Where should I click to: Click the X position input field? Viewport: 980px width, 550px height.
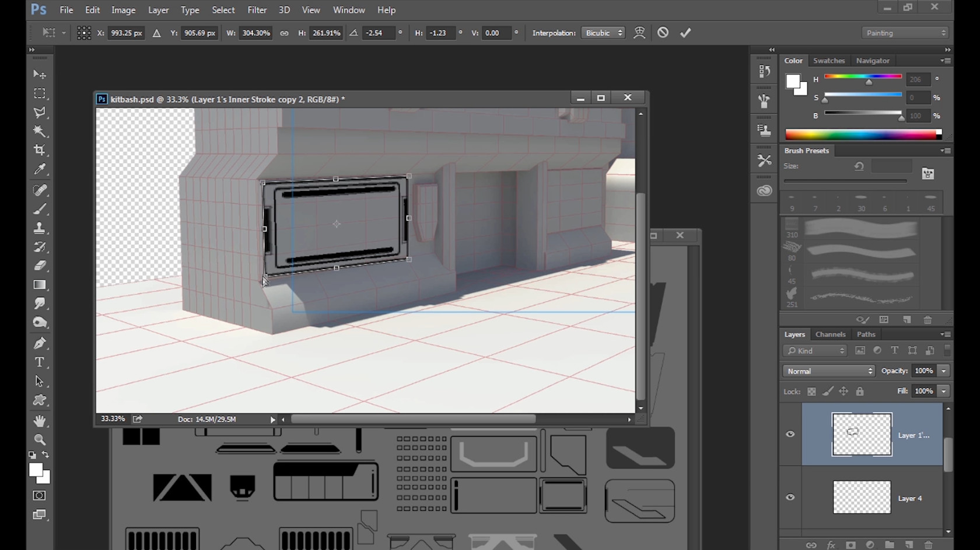click(127, 33)
